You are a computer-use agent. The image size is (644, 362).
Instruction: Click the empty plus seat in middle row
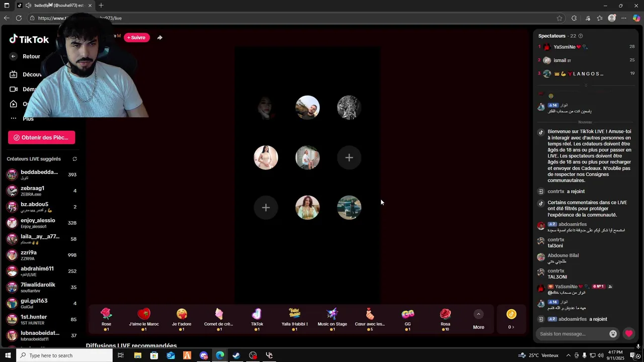point(349,157)
